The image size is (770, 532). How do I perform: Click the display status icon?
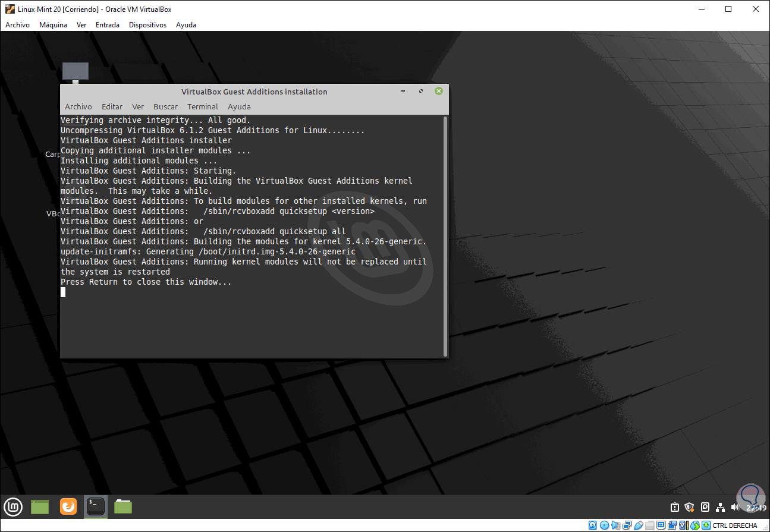[x=661, y=525]
